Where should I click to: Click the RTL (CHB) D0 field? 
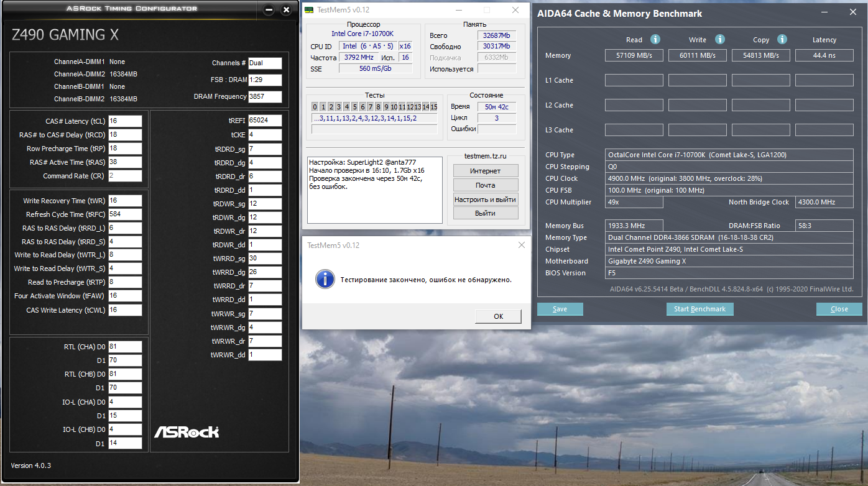tap(125, 374)
